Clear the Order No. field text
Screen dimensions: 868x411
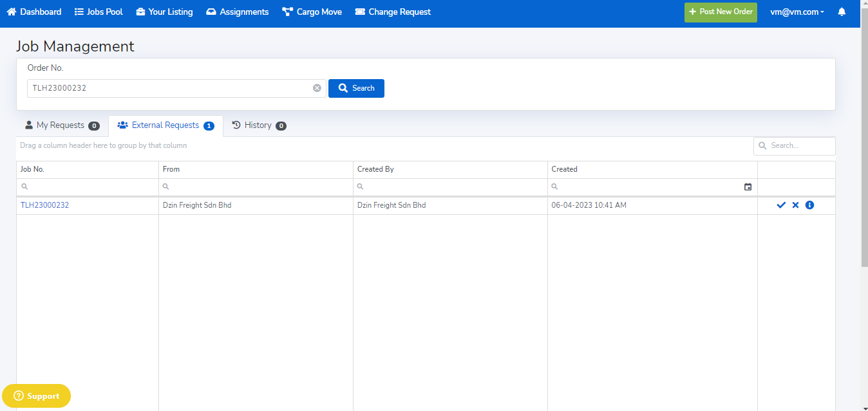[317, 88]
